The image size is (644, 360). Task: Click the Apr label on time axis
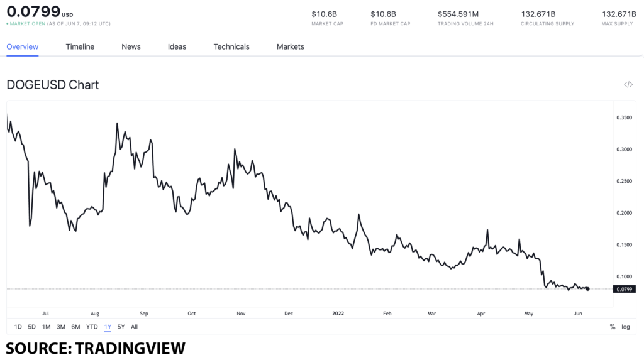pyautogui.click(x=481, y=314)
